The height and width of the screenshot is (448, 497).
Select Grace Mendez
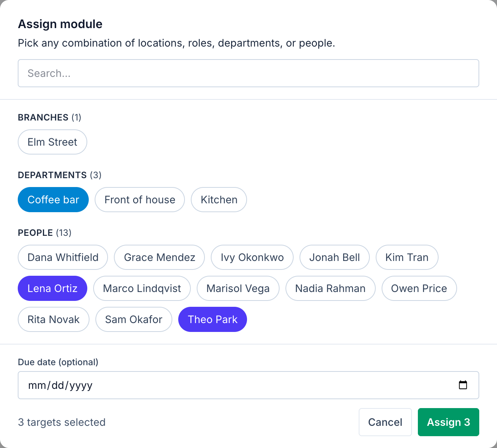click(x=159, y=257)
